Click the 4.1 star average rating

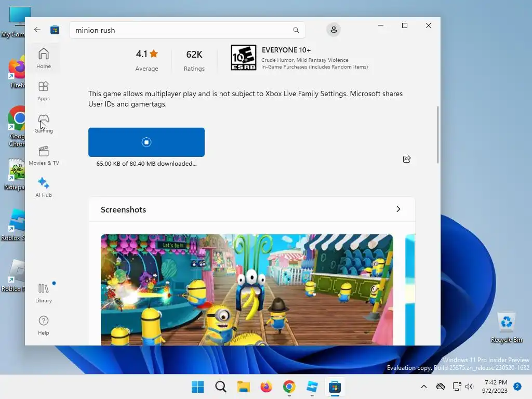pos(147,54)
